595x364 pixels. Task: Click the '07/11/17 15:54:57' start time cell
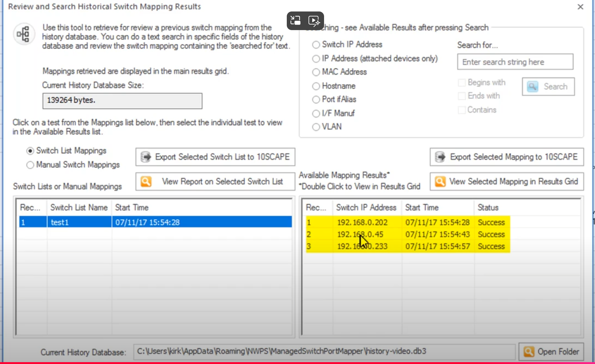tap(437, 246)
